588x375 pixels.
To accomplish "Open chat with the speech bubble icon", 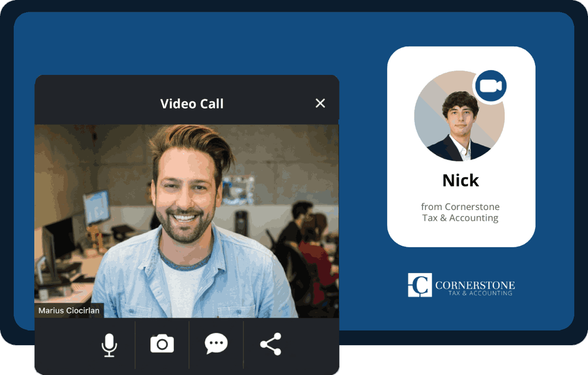I will click(216, 344).
